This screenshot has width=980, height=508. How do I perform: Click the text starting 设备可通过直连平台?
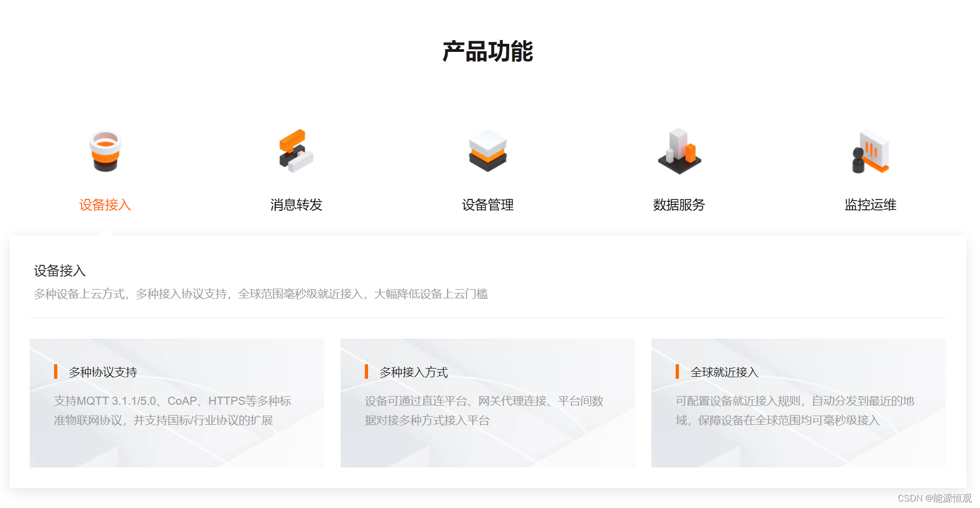pyautogui.click(x=484, y=411)
